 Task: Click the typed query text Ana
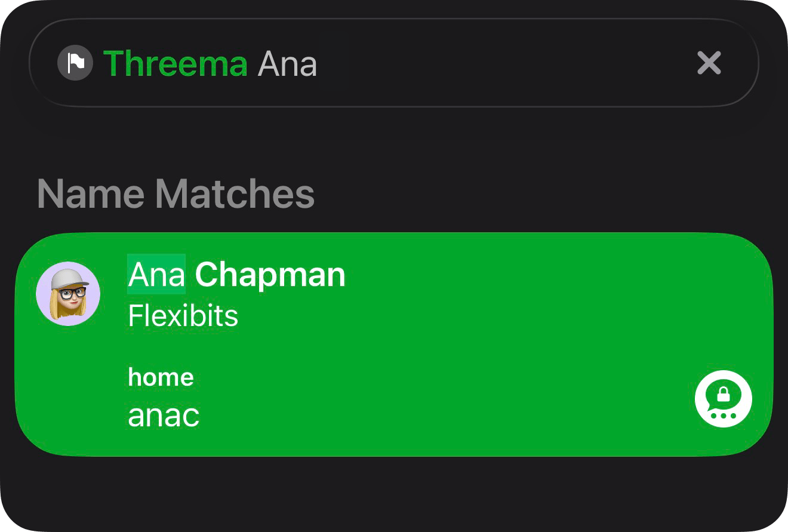click(x=287, y=63)
